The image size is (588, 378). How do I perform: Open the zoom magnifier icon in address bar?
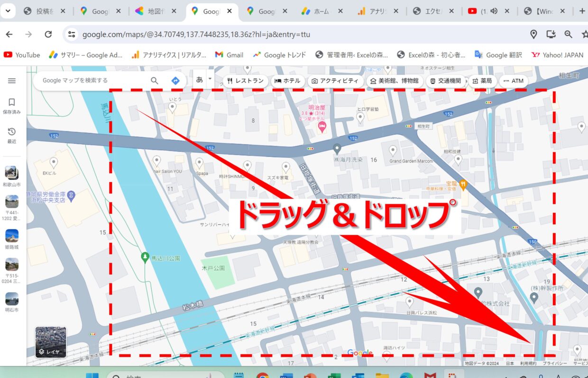pos(568,34)
